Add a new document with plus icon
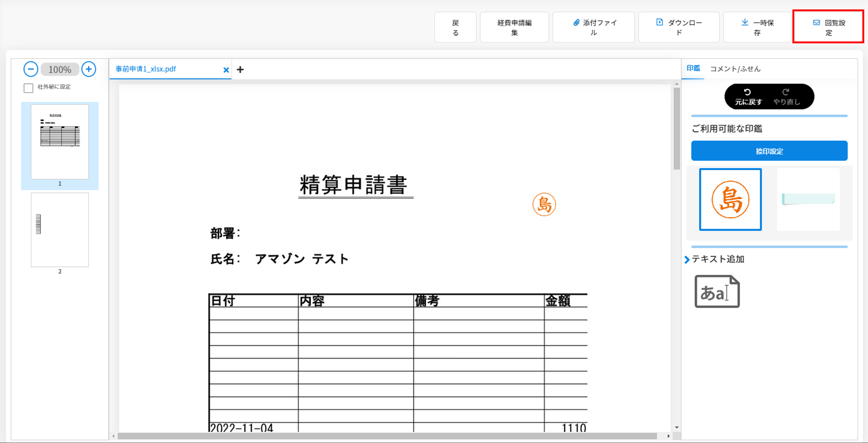Screen dimensions: 868x443 click(x=240, y=70)
